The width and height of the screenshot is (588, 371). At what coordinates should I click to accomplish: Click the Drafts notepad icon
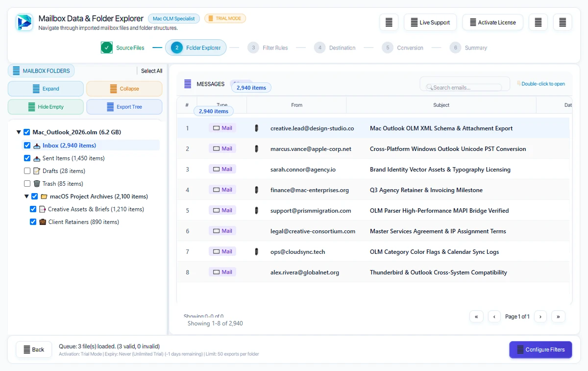37,171
